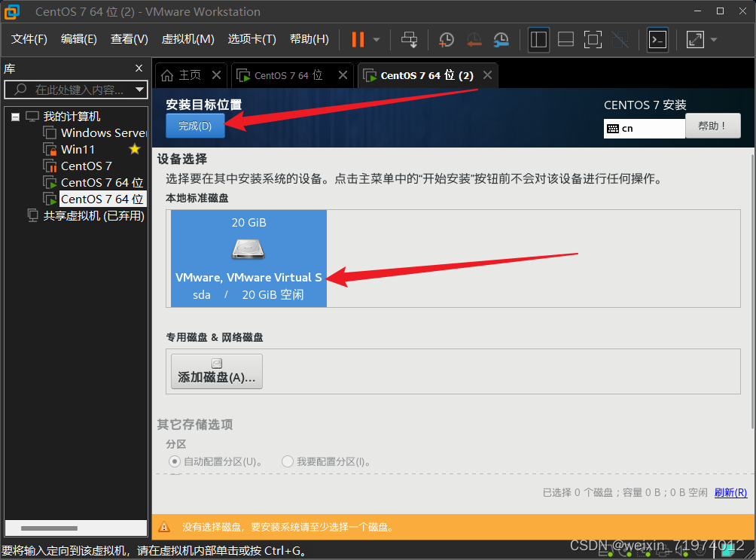Click the installer vertical scrollbar
This screenshot has width=756, height=560.
click(753, 291)
